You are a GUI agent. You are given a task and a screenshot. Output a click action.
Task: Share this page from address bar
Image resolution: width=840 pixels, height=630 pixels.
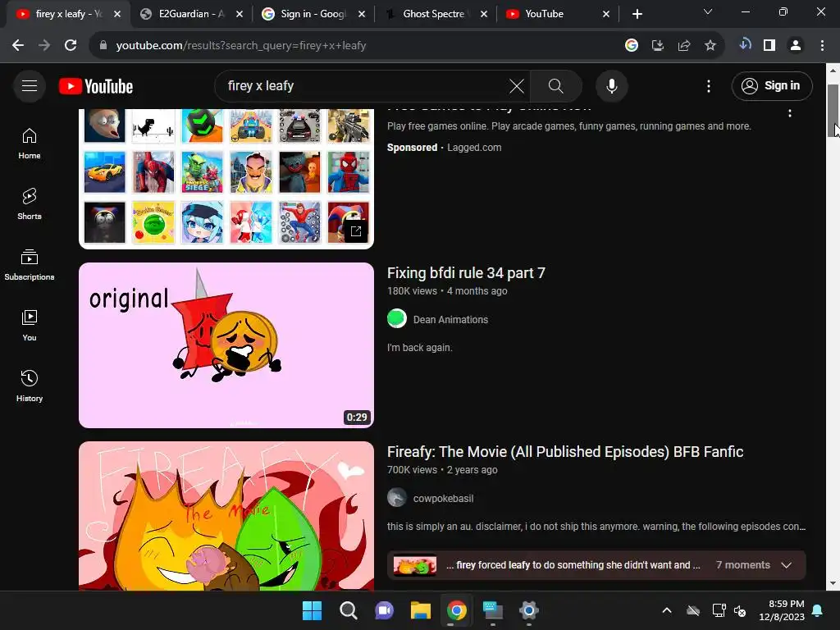click(x=684, y=46)
